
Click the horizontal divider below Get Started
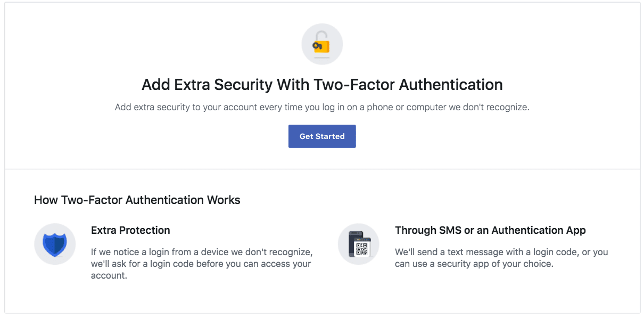click(x=322, y=169)
